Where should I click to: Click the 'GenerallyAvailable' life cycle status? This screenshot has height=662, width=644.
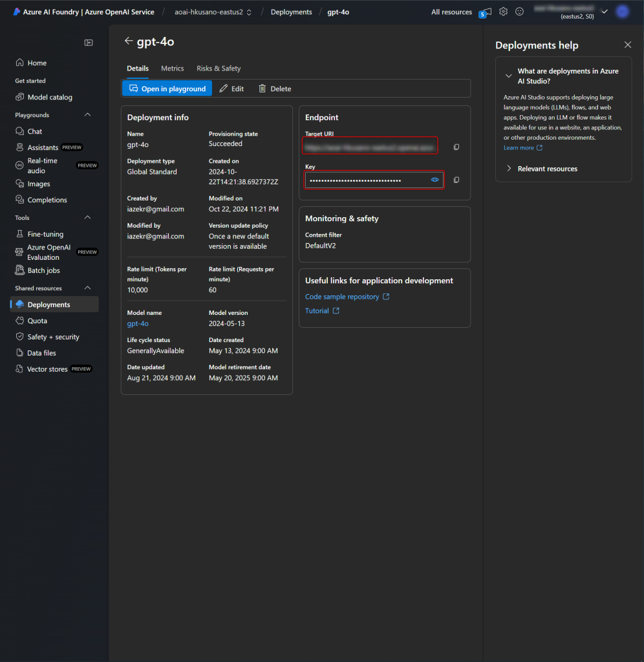click(x=155, y=351)
